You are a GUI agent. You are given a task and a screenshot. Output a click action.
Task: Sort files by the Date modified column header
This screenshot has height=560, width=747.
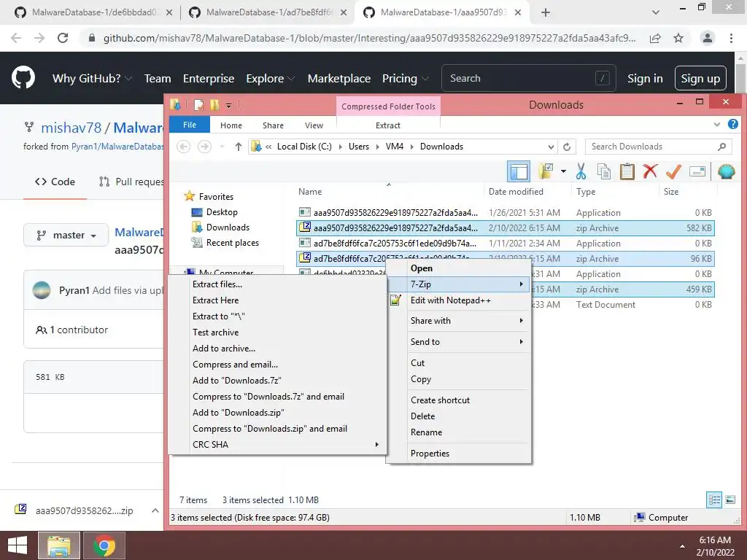pyautogui.click(x=516, y=192)
